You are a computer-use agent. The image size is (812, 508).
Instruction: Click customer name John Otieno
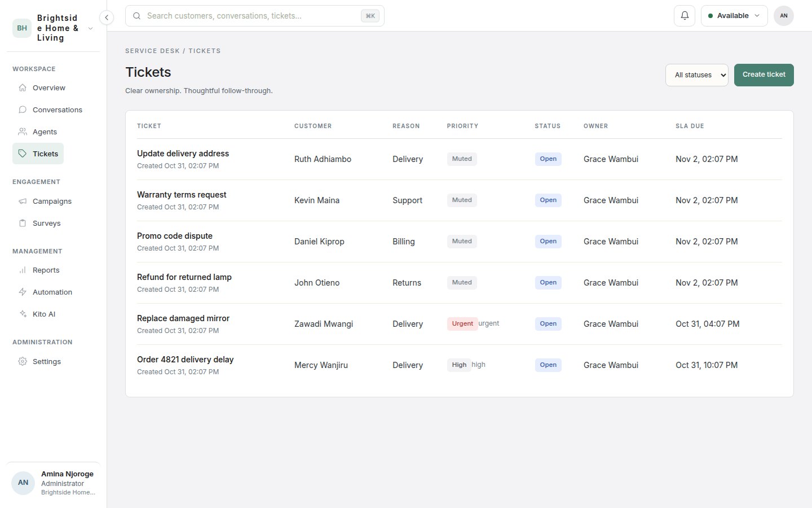point(317,283)
